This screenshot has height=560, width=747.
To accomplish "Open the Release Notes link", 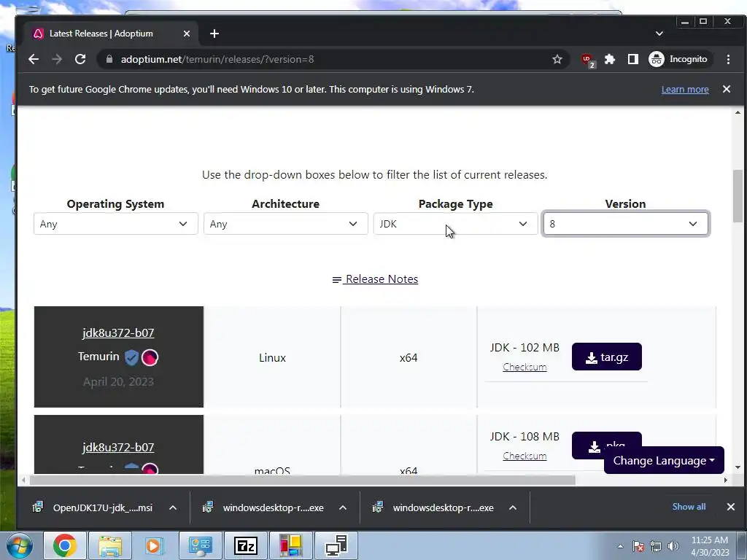I will pos(376,279).
